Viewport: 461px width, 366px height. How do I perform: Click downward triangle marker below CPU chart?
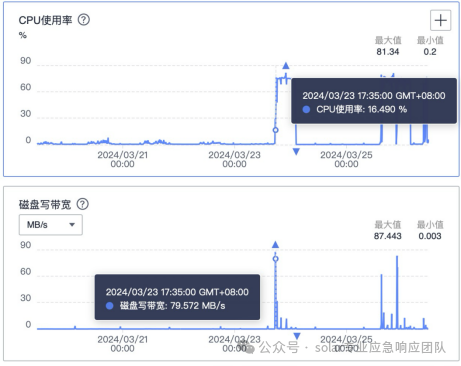pyautogui.click(x=296, y=152)
